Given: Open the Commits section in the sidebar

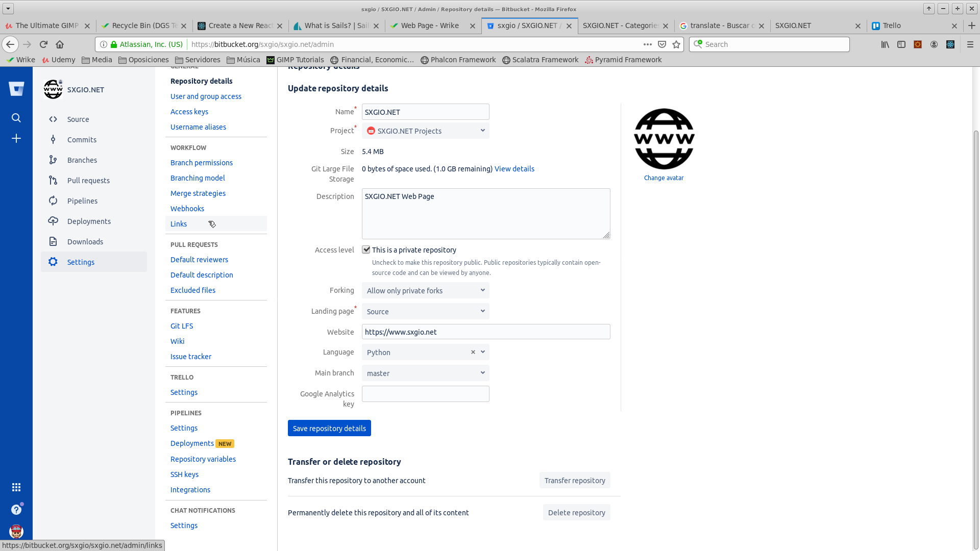Looking at the screenshot, I should click(82, 139).
